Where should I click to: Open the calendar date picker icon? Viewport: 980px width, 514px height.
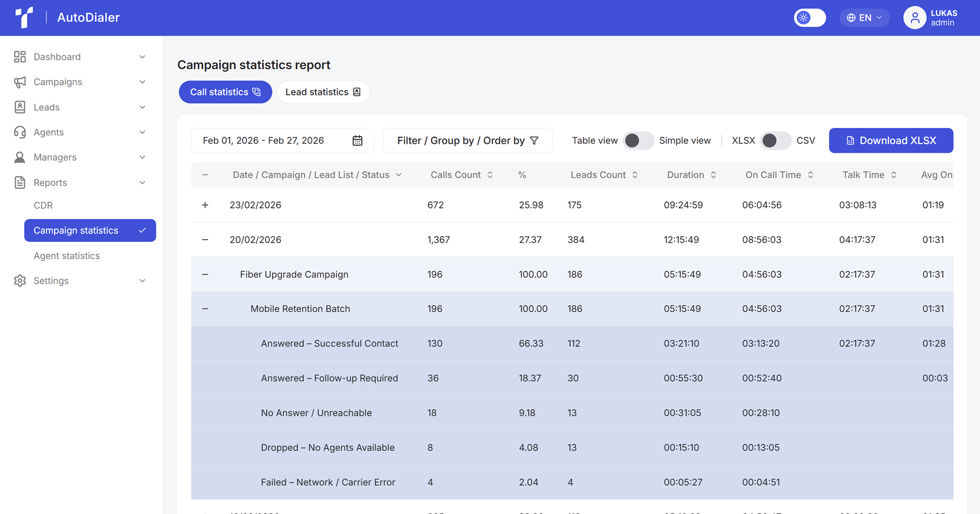(357, 141)
